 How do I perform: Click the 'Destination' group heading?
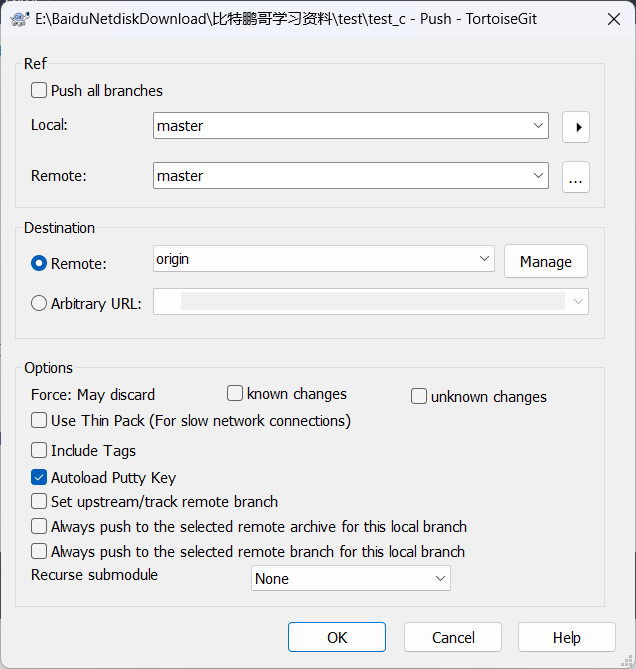(x=59, y=228)
